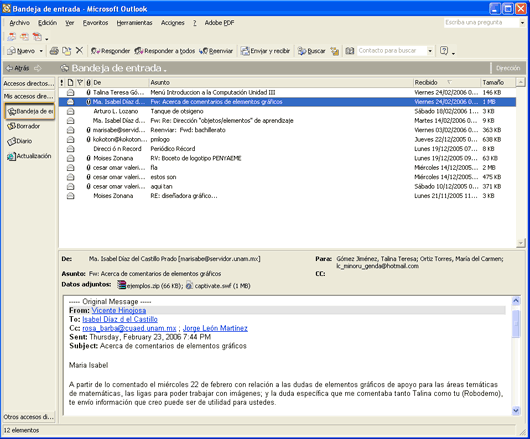
Task: Open the Nuevo button dropdown arrow
Action: point(41,51)
